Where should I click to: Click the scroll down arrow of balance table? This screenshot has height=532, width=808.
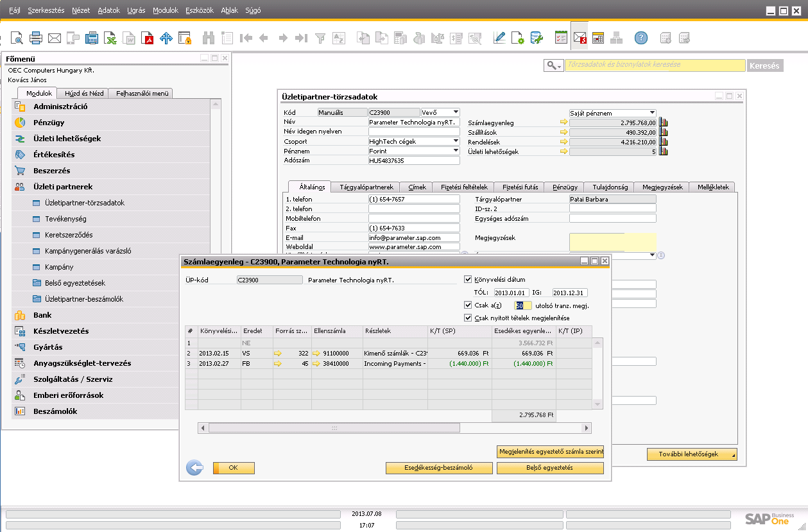[598, 404]
